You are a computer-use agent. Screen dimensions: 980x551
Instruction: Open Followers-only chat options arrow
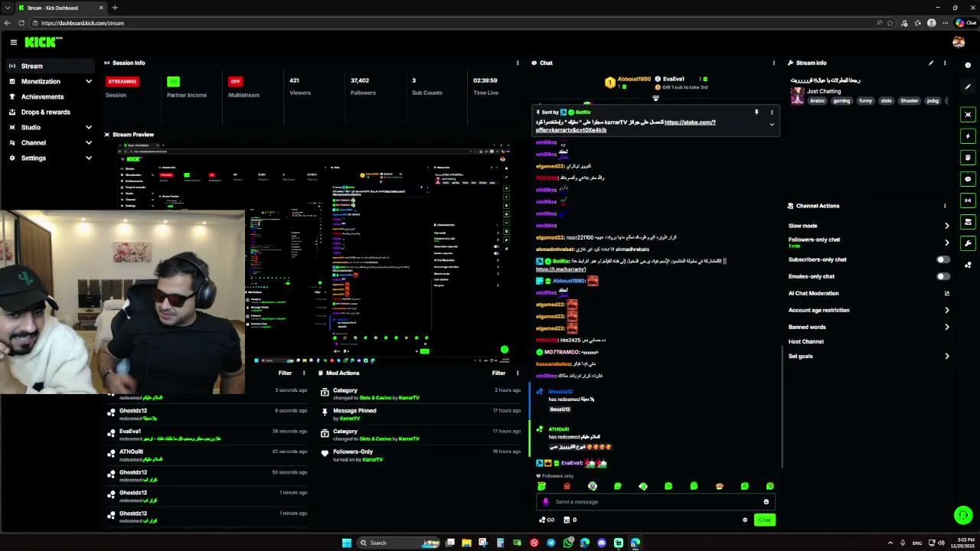point(947,243)
